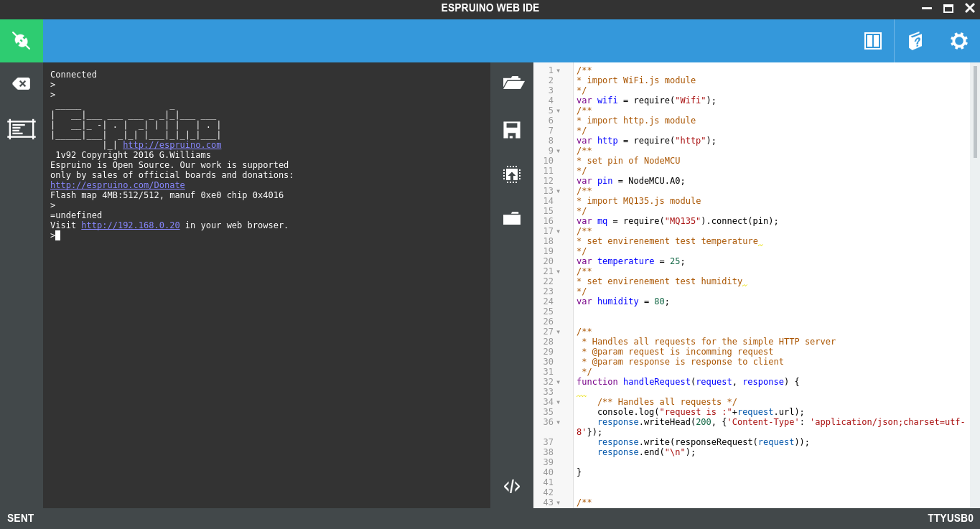
Task: Click TTYUSB0 port label in status bar
Action: (951, 518)
